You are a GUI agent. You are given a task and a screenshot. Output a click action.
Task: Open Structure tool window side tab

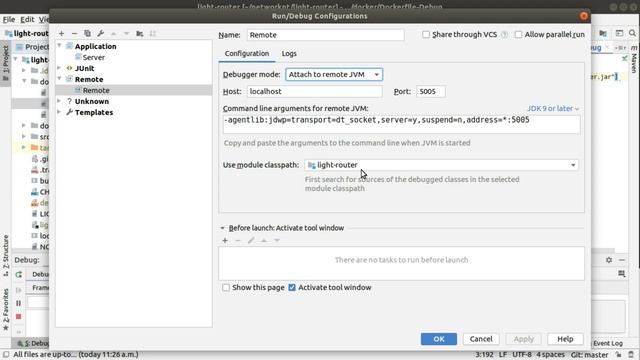6,256
